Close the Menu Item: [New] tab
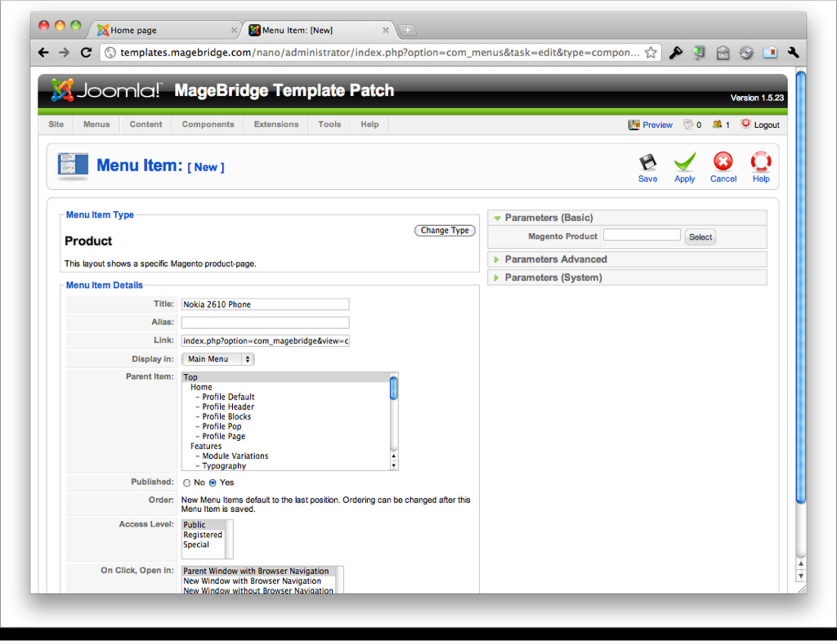837x644 pixels. [x=386, y=30]
